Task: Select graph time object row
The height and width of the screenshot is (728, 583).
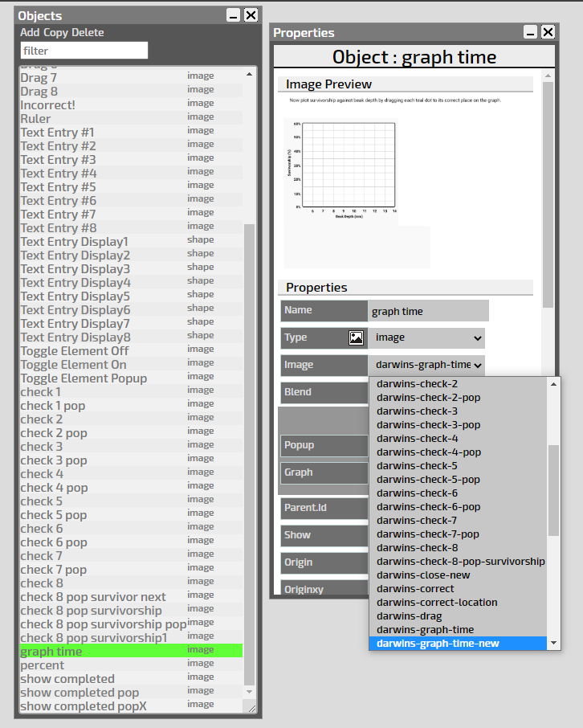Action: coord(131,651)
